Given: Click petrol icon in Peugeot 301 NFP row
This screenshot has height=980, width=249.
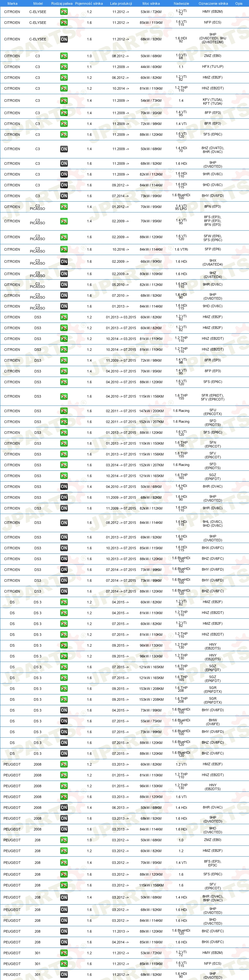Looking at the screenshot, I should (x=64, y=964).
